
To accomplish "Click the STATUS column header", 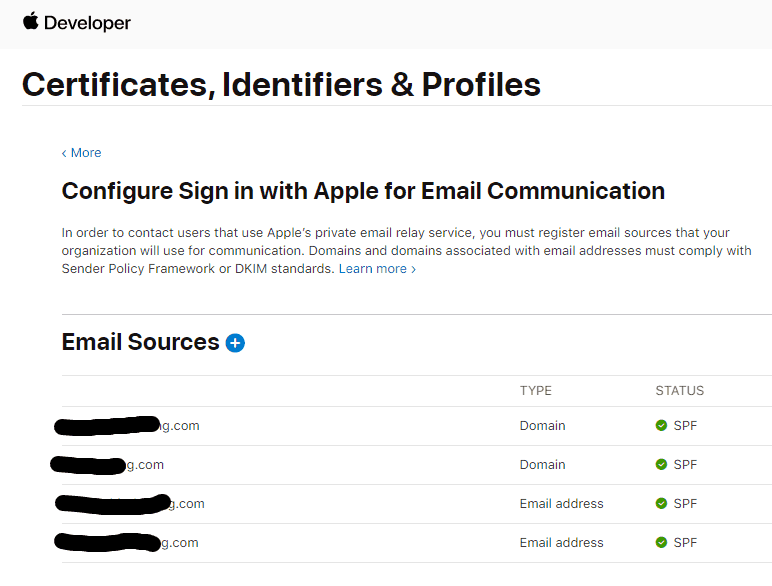I will click(x=679, y=391).
